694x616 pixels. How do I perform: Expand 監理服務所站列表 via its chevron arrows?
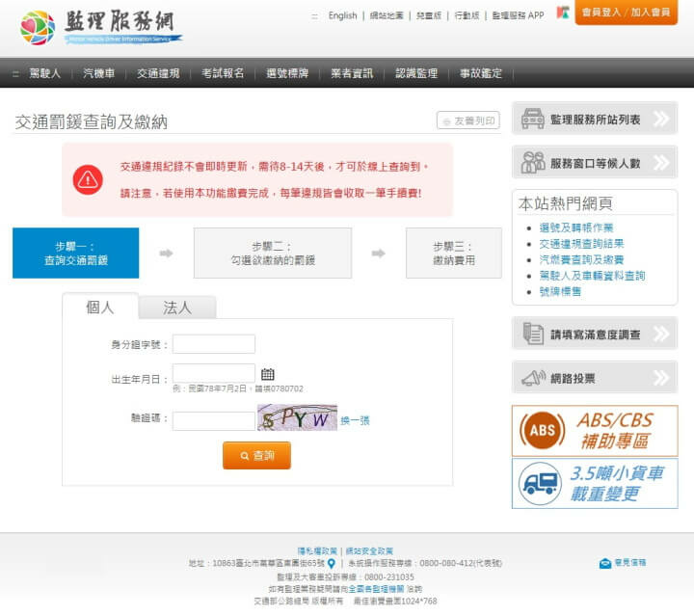click(661, 119)
